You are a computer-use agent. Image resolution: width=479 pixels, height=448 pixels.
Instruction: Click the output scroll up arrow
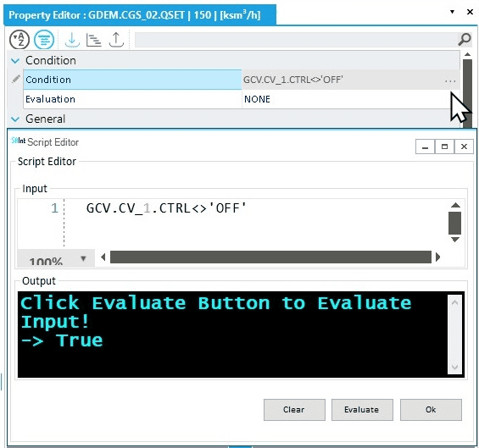tap(454, 302)
